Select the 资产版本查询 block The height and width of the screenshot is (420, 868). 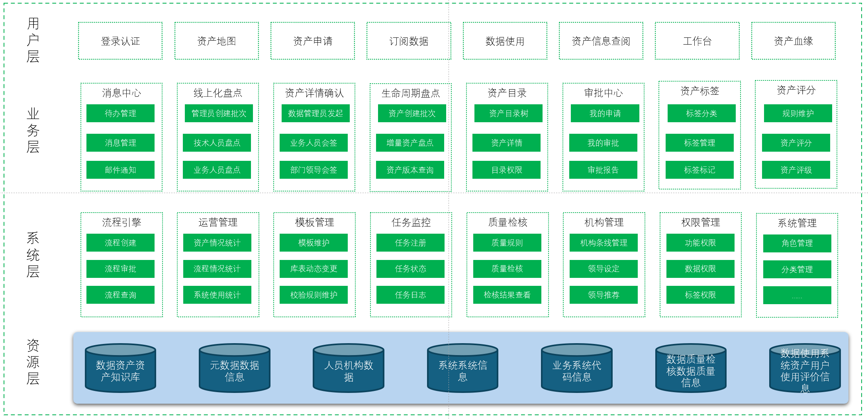[410, 170]
